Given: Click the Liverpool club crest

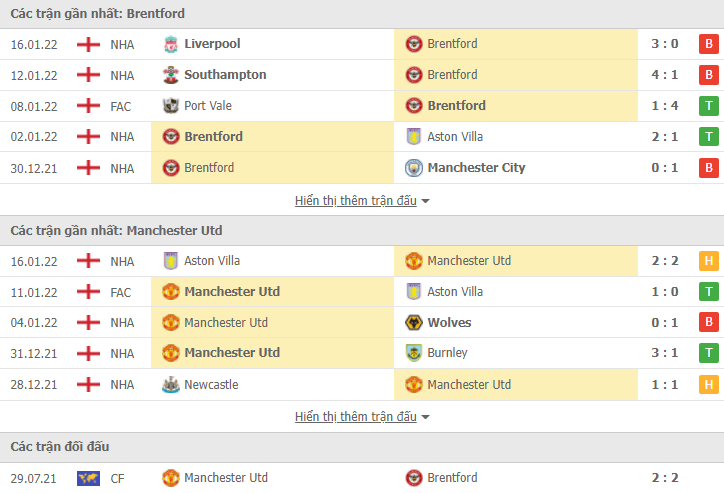Looking at the screenshot, I should [171, 44].
